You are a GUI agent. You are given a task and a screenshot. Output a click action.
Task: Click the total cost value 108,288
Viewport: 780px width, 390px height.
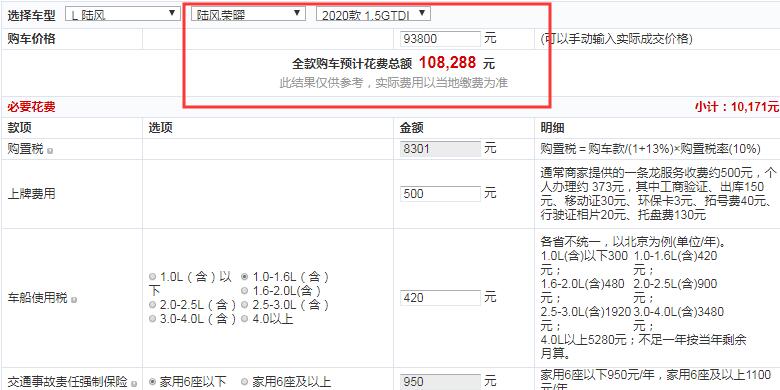tap(447, 63)
